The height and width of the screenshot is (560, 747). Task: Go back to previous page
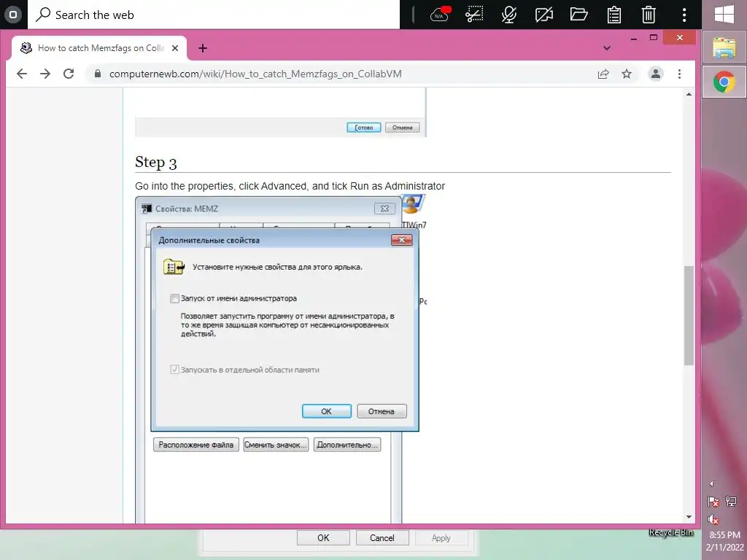21,74
